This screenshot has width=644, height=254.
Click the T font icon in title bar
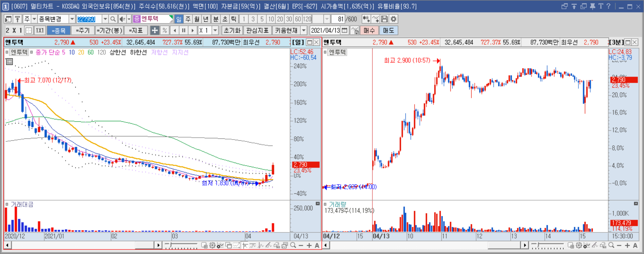pyautogui.click(x=600, y=6)
